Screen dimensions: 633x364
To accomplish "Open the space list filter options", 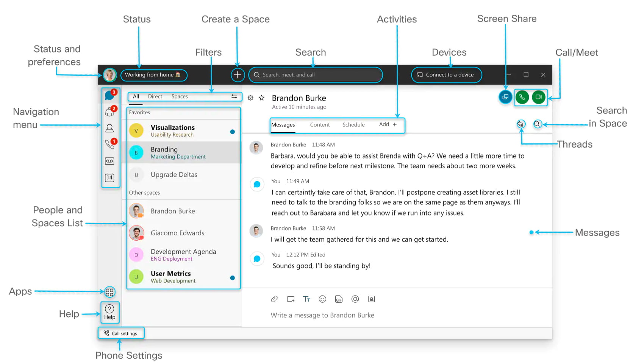I will point(234,96).
